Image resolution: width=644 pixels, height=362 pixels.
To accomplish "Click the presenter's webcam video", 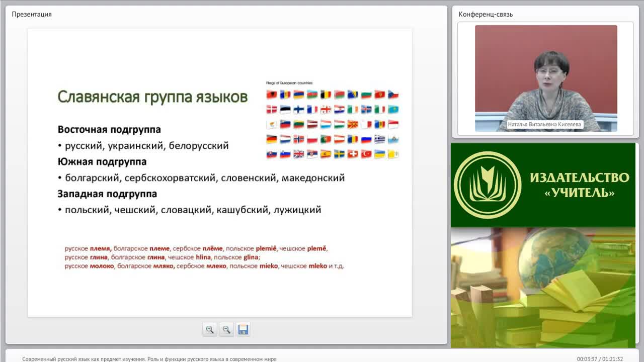I will [x=546, y=78].
